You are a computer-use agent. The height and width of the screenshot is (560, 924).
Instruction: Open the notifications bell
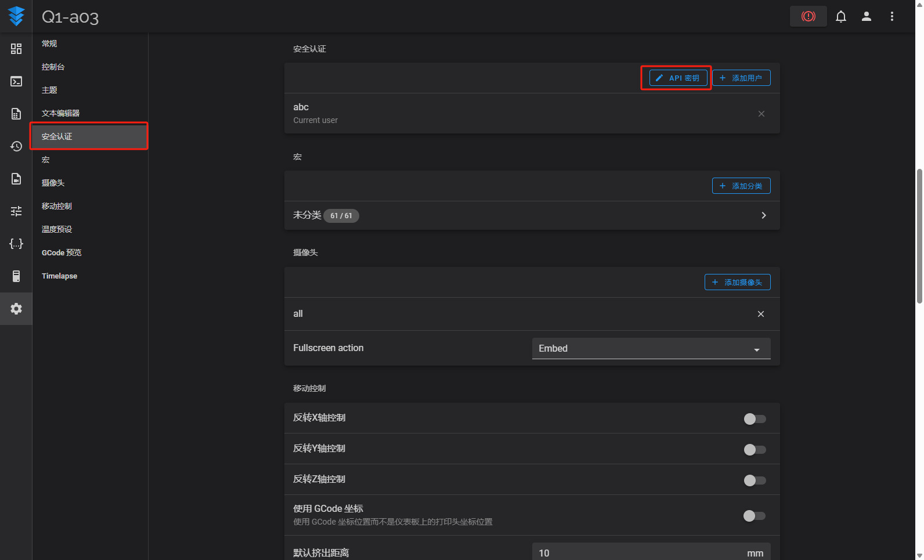point(840,17)
